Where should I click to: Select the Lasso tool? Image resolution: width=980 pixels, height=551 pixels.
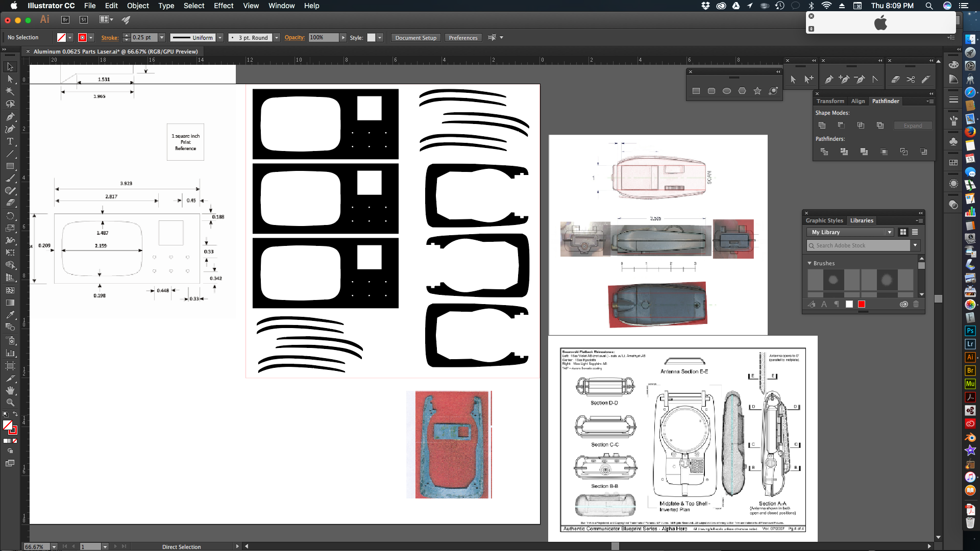click(x=10, y=104)
